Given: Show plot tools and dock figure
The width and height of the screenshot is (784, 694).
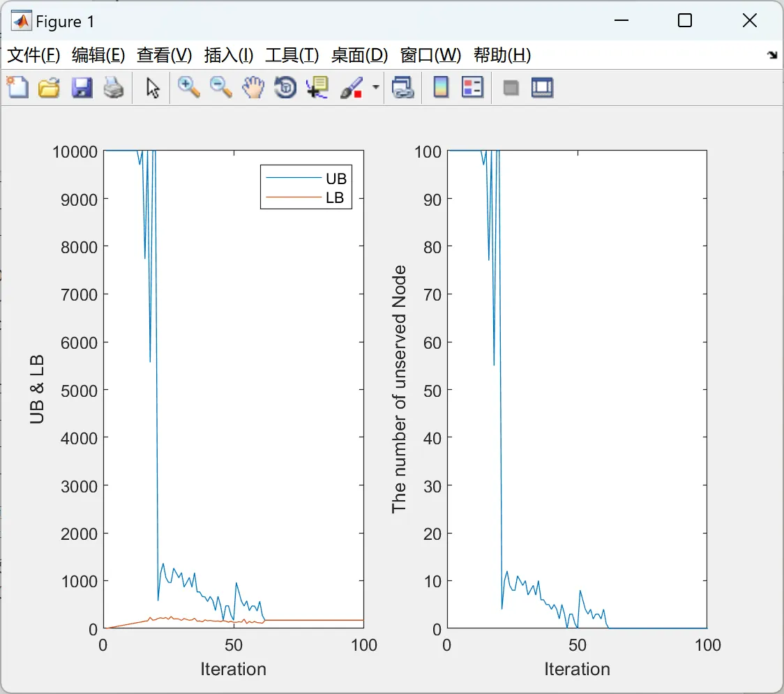Looking at the screenshot, I should click(x=542, y=87).
